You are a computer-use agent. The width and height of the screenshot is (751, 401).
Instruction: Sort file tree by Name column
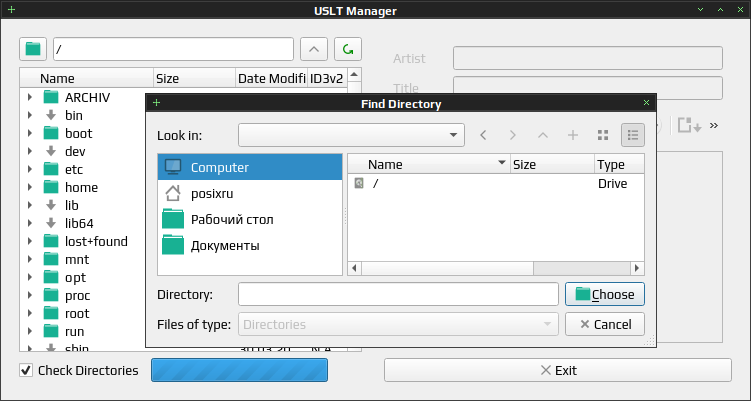(x=87, y=78)
